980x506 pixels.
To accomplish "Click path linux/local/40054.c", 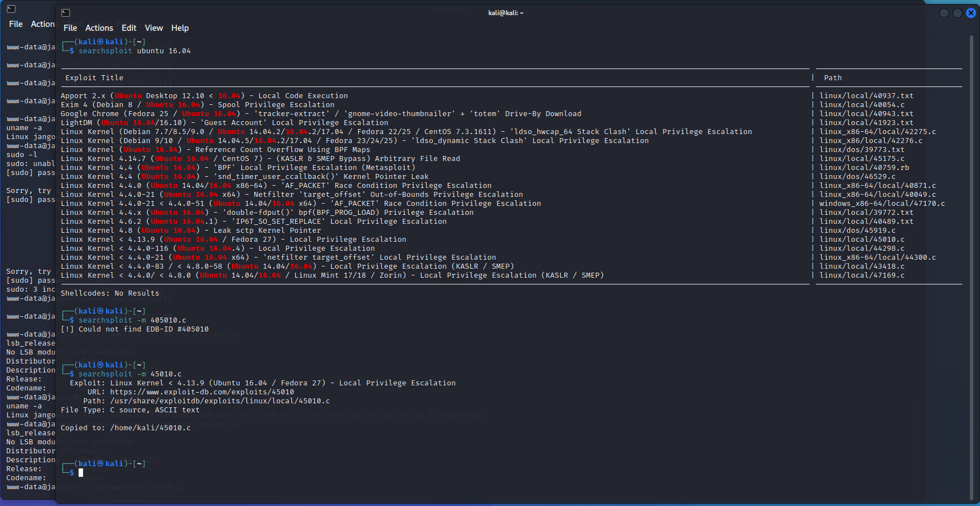I will [x=862, y=105].
